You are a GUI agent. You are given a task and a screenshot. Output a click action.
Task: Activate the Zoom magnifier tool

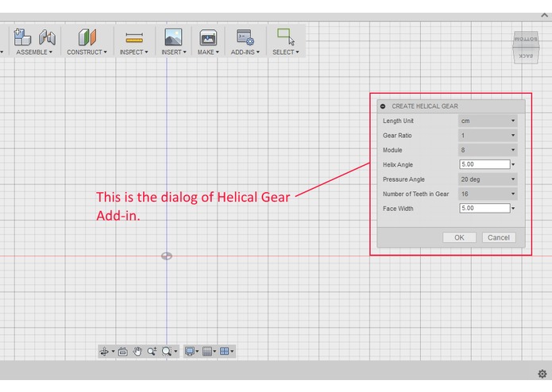pos(152,352)
